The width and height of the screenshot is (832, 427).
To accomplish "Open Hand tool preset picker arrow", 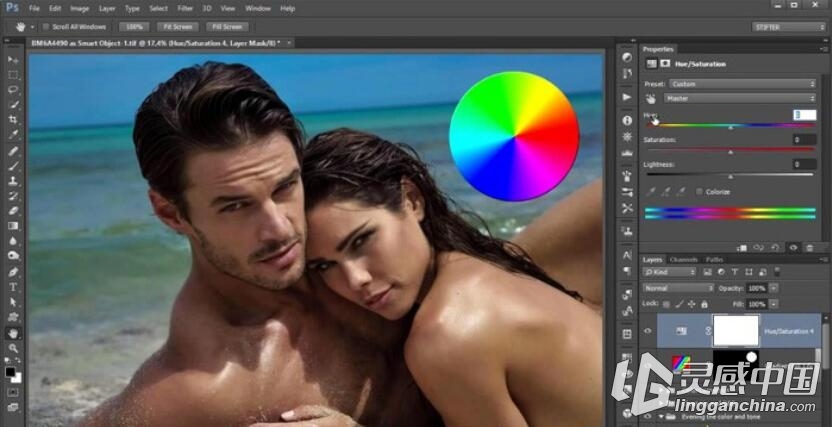I will 32,27.
